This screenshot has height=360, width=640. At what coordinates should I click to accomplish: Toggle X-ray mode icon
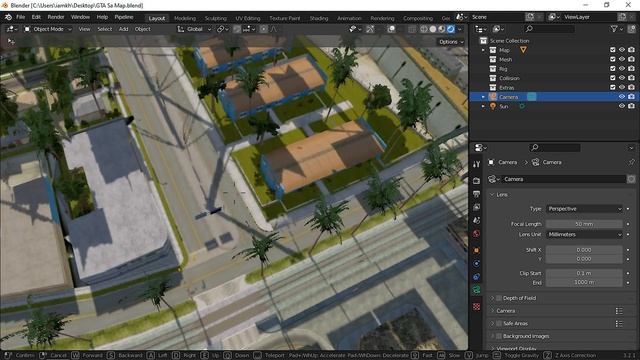coord(412,29)
